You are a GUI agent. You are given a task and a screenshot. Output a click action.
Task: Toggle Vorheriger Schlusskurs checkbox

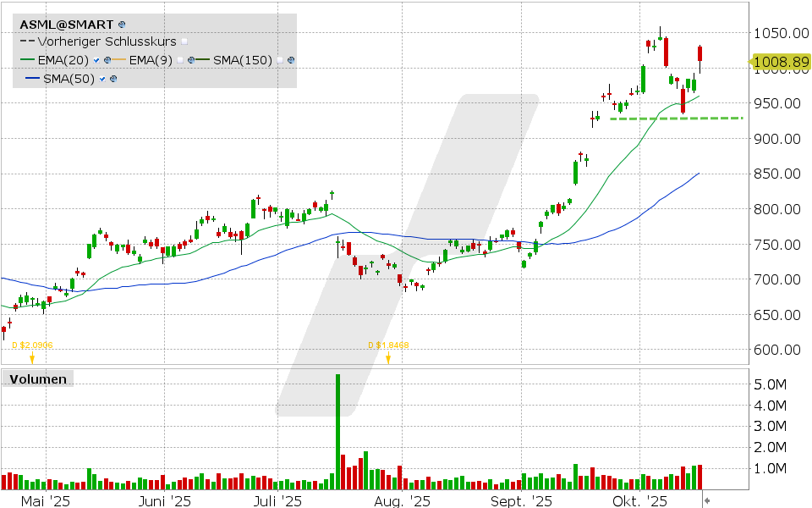[185, 41]
